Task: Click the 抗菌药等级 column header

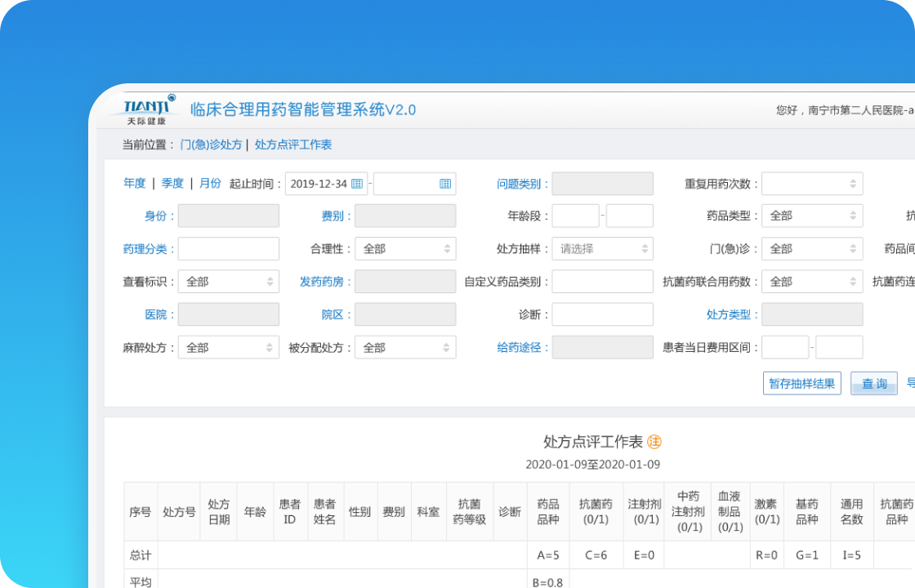Action: tap(469, 511)
